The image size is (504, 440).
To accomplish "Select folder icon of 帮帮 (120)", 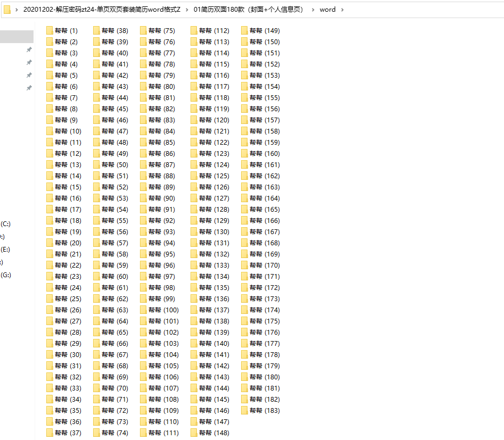I will [194, 120].
